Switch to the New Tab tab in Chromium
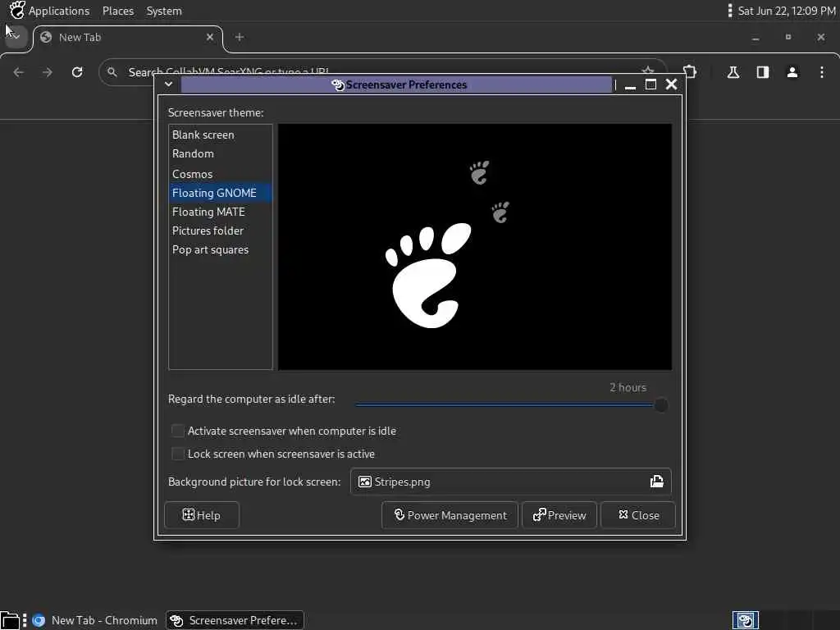Image resolution: width=840 pixels, height=630 pixels. pyautogui.click(x=127, y=38)
